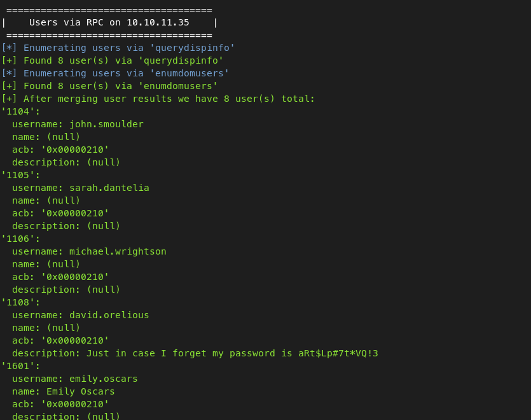Viewport: 531px width, 420px height.
Task: Click the username emily.oscars
Action: point(103,379)
